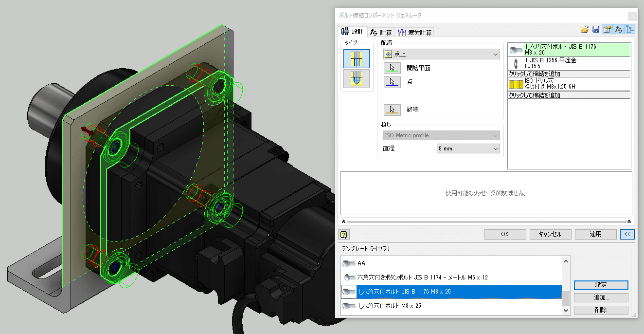The image size is (644, 334).
Task: Click the 適用 button
Action: (596, 234)
